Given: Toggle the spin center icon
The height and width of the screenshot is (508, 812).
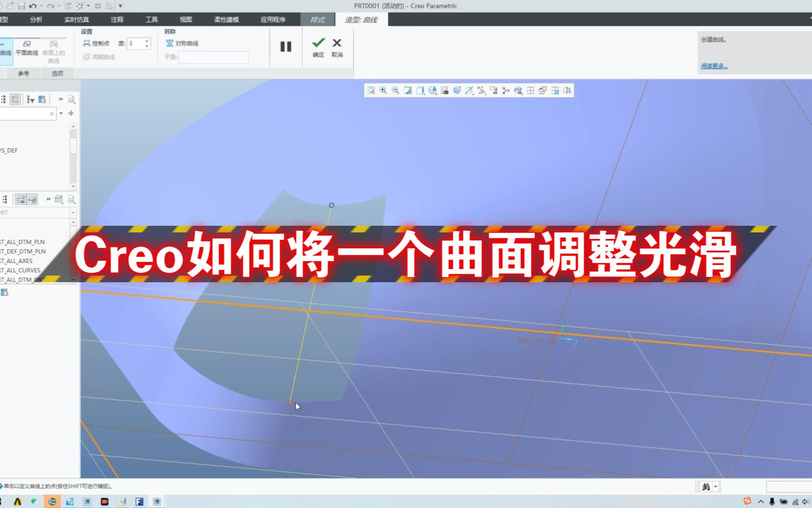Looking at the screenshot, I should pyautogui.click(x=506, y=91).
